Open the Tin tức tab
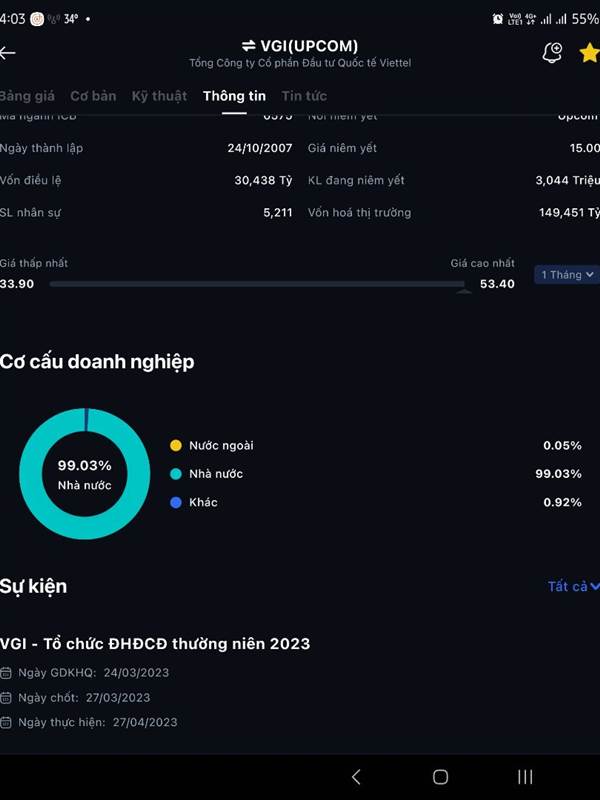600x800 pixels. (x=304, y=96)
